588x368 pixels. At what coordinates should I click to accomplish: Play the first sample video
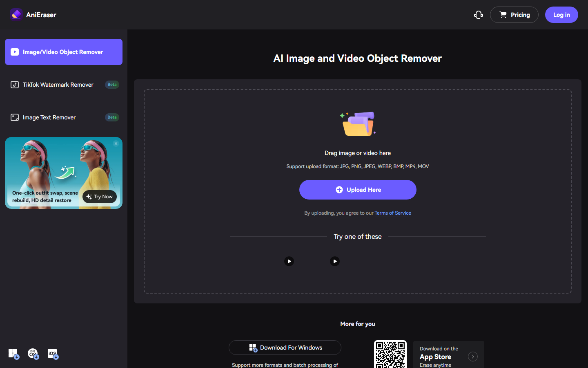[289, 261]
